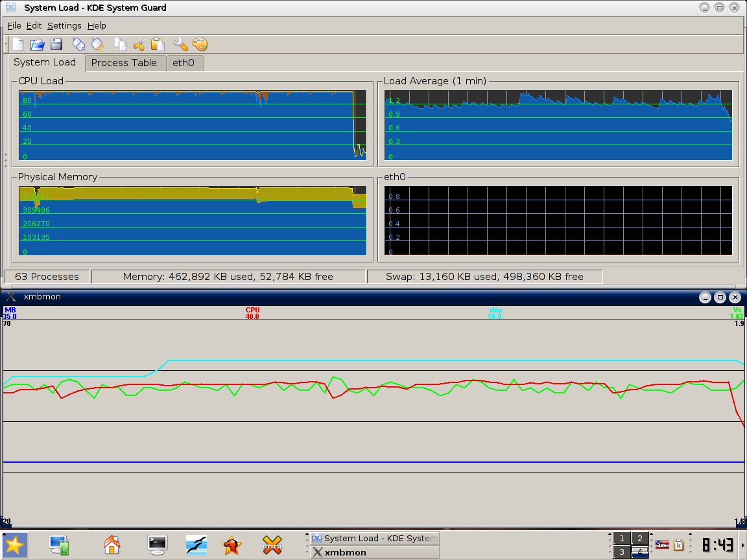
Task: Copy the display with the copy icon
Action: [120, 44]
